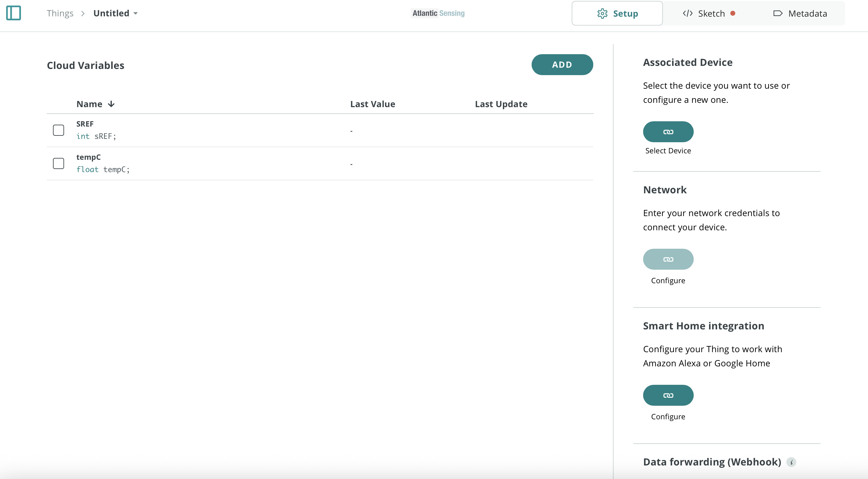Click the Last Update column header
Viewport: 868px width, 479px height.
501,104
